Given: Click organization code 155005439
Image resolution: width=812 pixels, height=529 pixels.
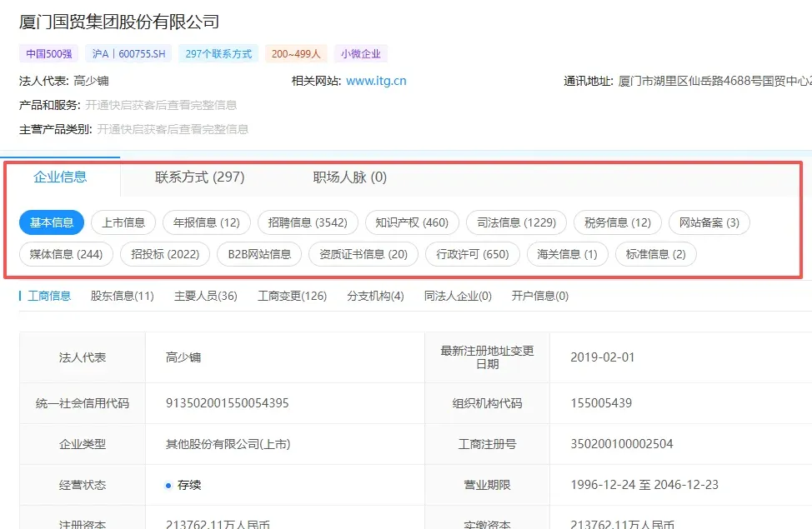Looking at the screenshot, I should (x=601, y=403).
